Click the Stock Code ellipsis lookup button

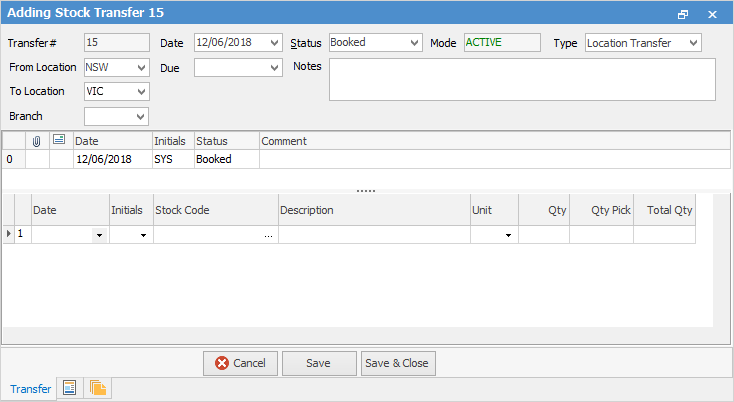(268, 235)
